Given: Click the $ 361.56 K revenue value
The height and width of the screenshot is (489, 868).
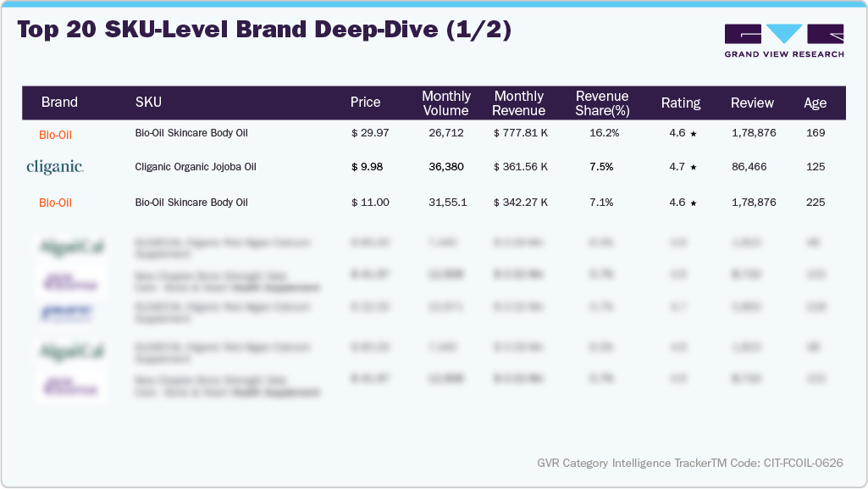Looking at the screenshot, I should pyautogui.click(x=520, y=167).
